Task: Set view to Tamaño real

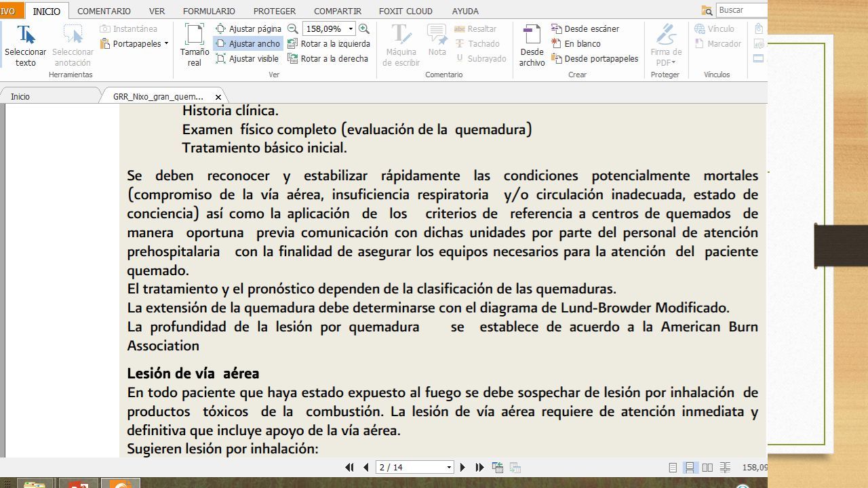Action: click(195, 45)
